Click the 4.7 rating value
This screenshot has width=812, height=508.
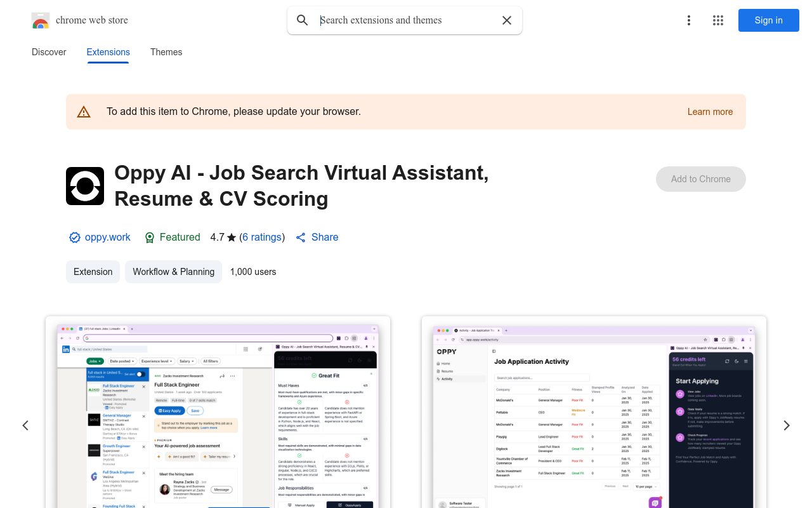point(218,237)
